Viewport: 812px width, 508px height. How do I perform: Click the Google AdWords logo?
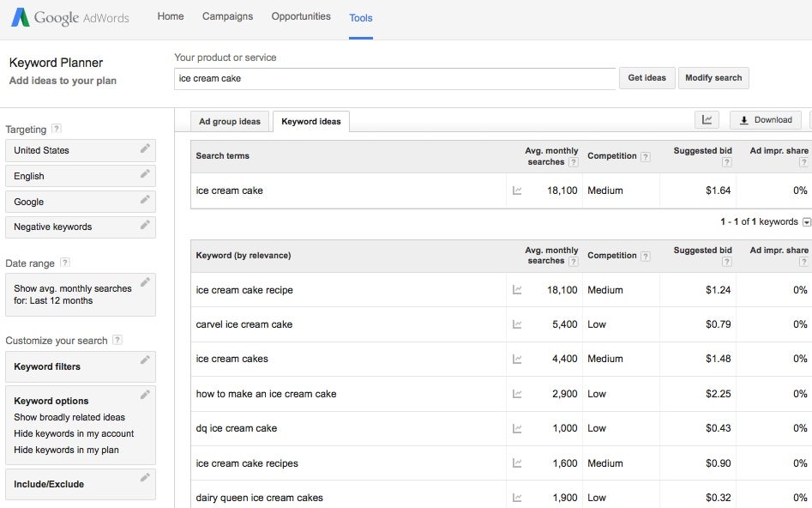70,18
